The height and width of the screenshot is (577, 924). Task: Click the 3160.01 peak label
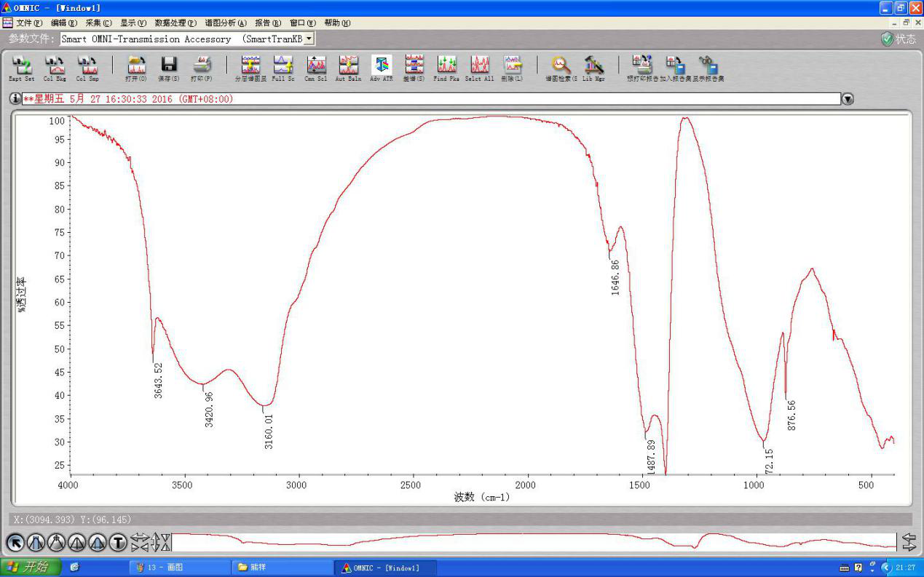(269, 431)
